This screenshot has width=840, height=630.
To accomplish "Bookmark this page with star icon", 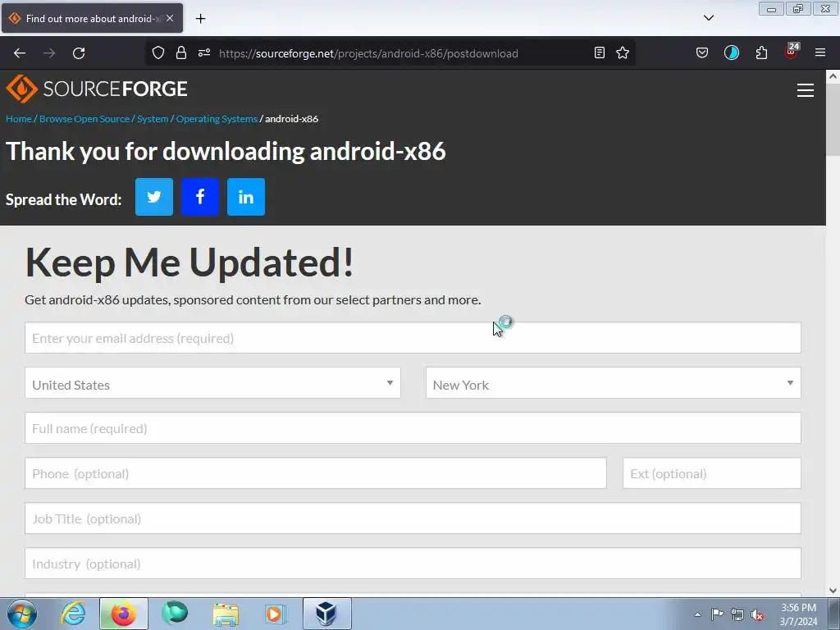I will (x=623, y=52).
